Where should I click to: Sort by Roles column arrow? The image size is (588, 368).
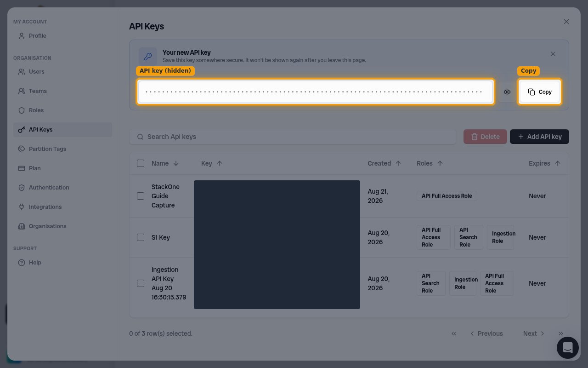coord(440,163)
